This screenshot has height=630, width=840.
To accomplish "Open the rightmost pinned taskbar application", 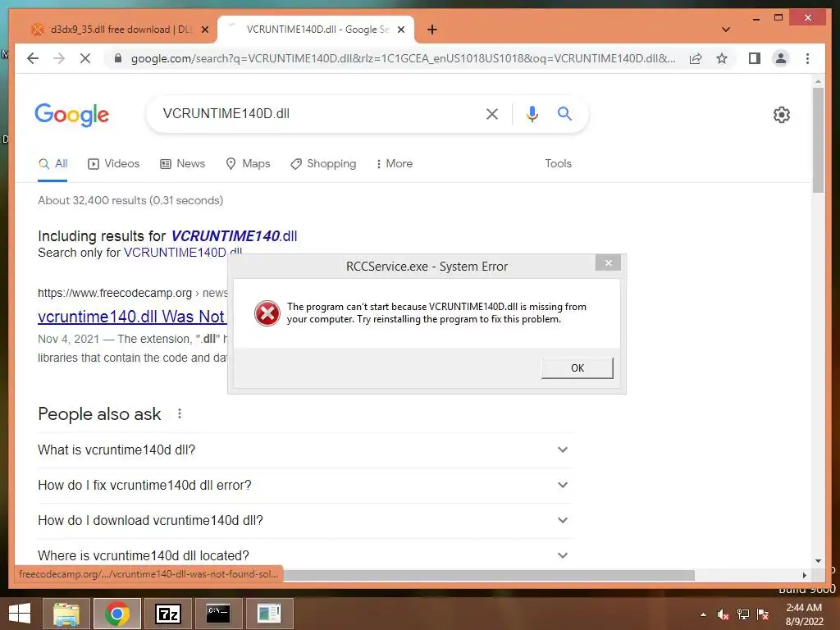I will 269,614.
